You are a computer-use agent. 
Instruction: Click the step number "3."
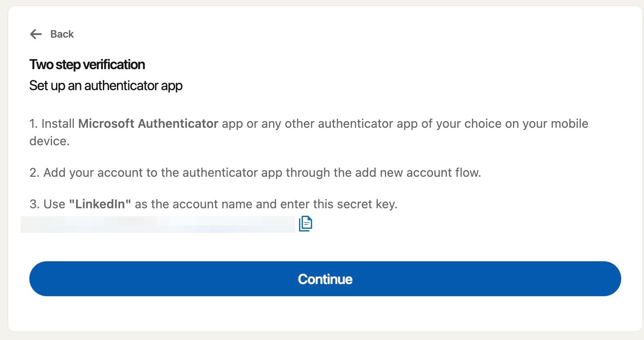click(x=34, y=204)
